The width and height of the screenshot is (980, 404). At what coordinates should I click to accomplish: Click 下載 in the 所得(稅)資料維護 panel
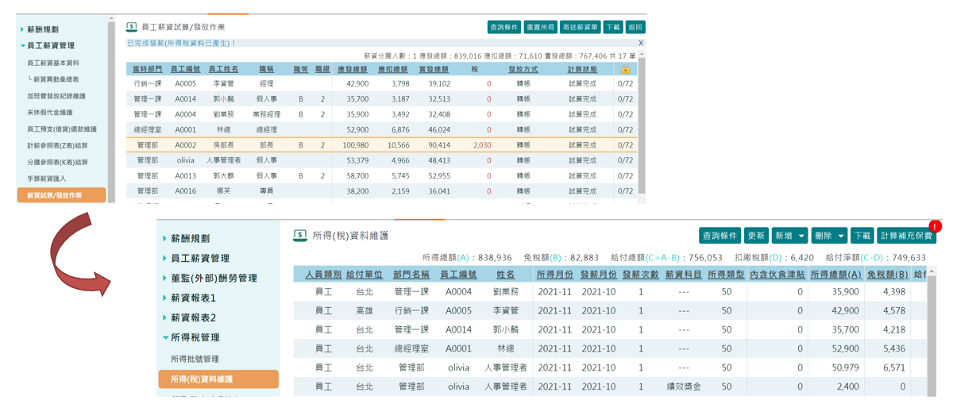(x=862, y=236)
